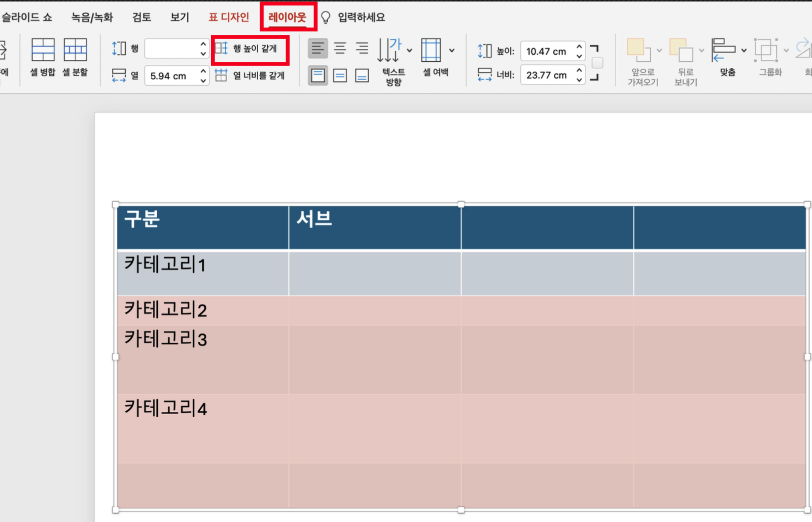Increase row height with up stepper

click(203, 44)
